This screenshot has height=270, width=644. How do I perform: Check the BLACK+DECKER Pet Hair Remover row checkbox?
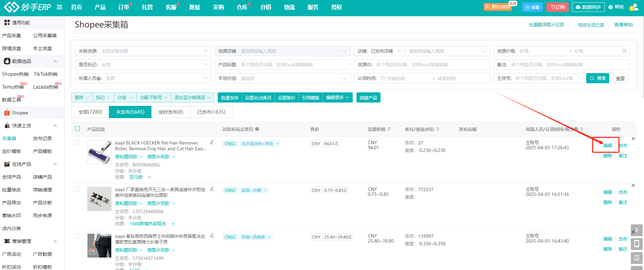pos(77,142)
